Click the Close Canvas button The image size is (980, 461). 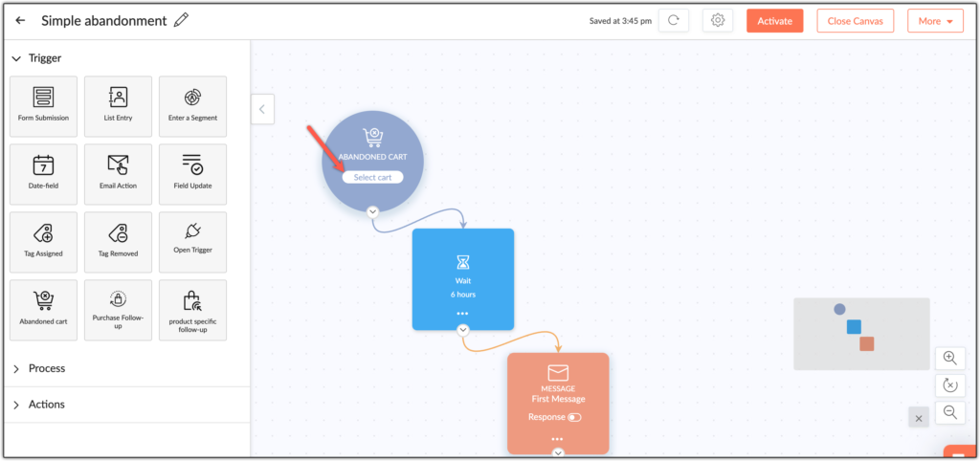(855, 21)
